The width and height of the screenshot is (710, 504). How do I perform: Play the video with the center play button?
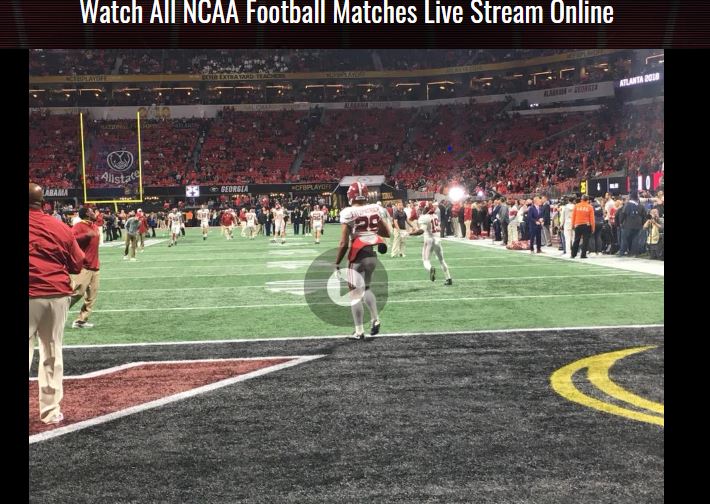(x=346, y=287)
